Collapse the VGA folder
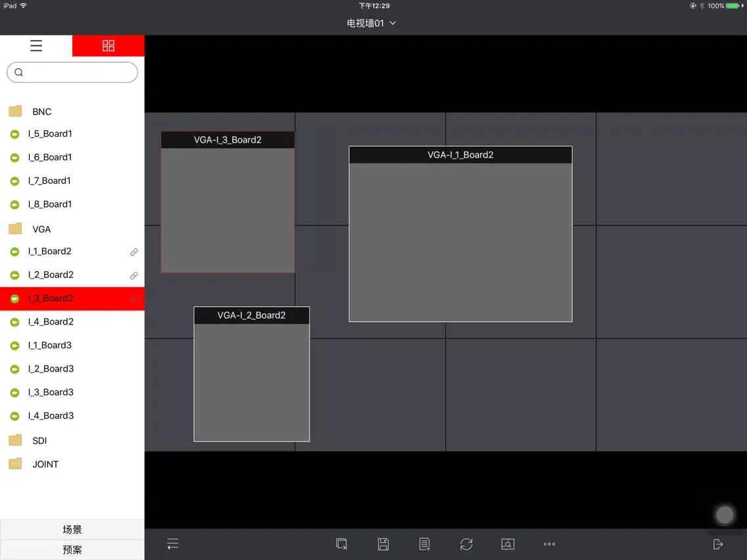 [x=72, y=229]
